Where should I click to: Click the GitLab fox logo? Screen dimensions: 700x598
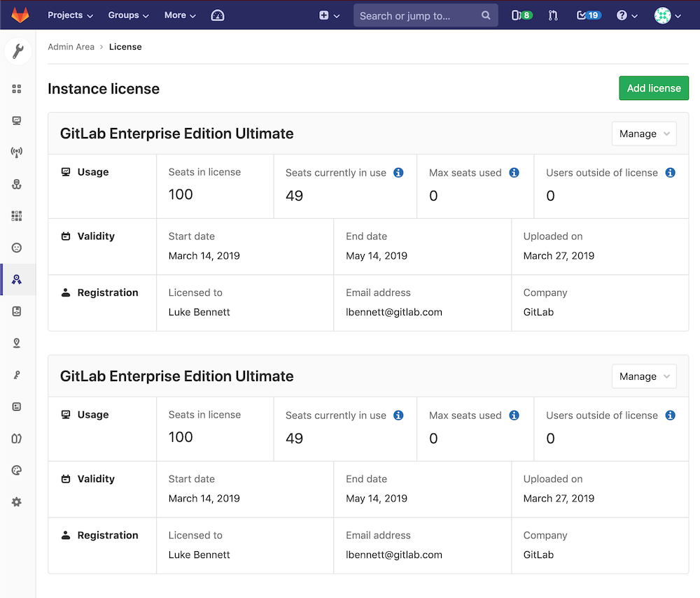coord(20,15)
